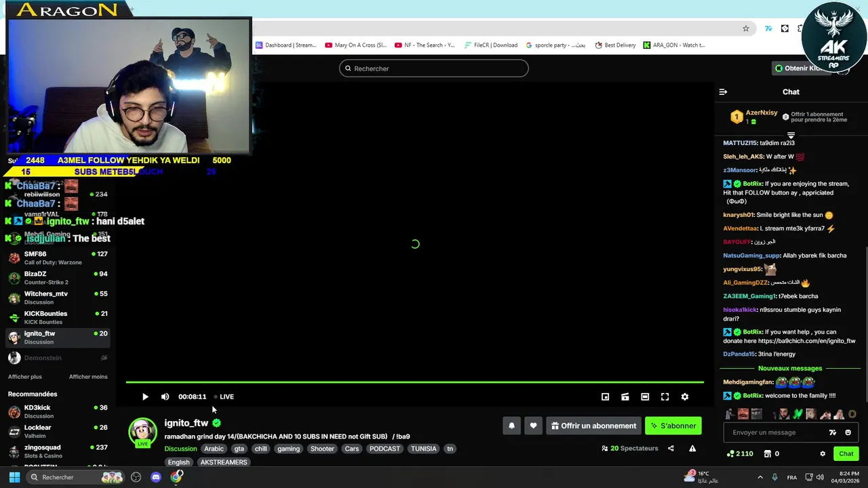Open BizaDZ Counter-Strike 2 channel
The image size is (868, 488).
(x=58, y=278)
